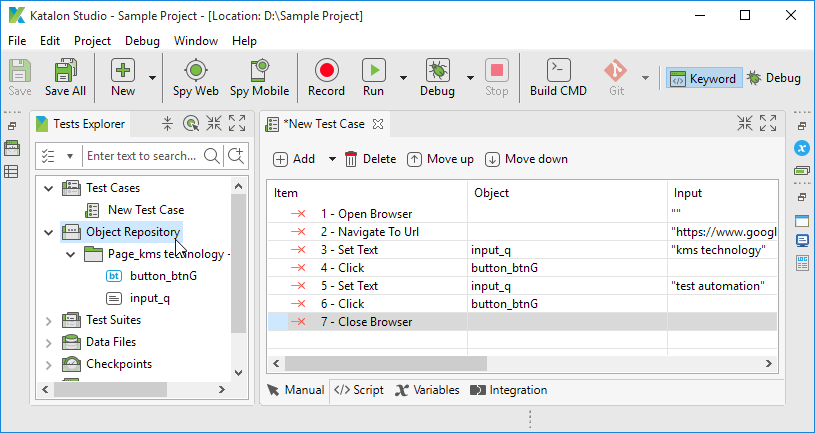
Task: Open the Debug dropdown arrow
Action: pyautogui.click(x=470, y=78)
